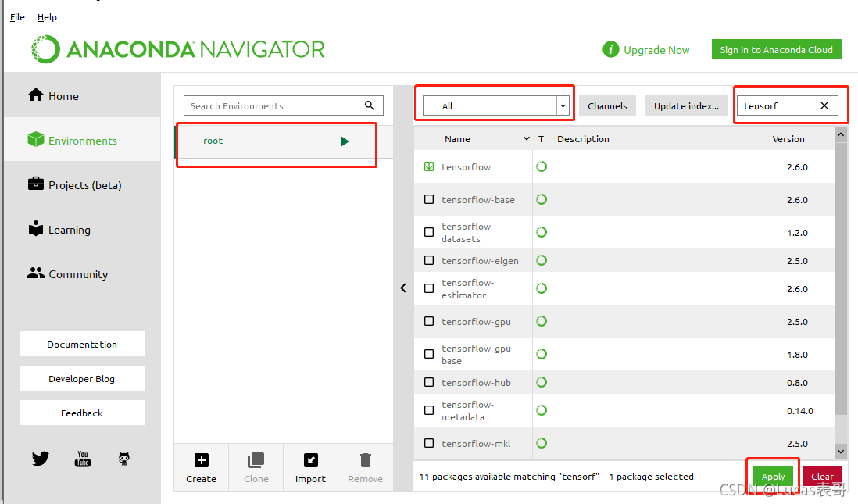Click the Feedback button
Image resolution: width=858 pixels, height=504 pixels.
tap(82, 413)
